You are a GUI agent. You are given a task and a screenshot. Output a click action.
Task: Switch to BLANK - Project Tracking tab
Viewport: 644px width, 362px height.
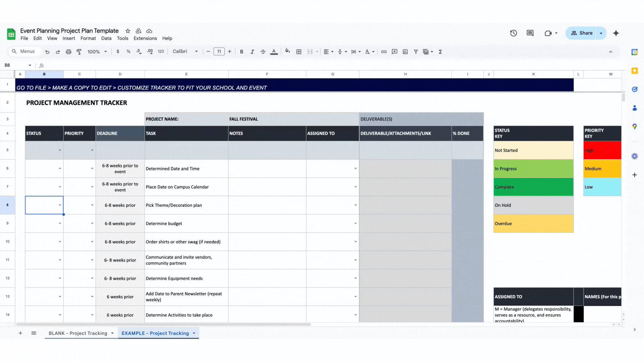coord(78,333)
